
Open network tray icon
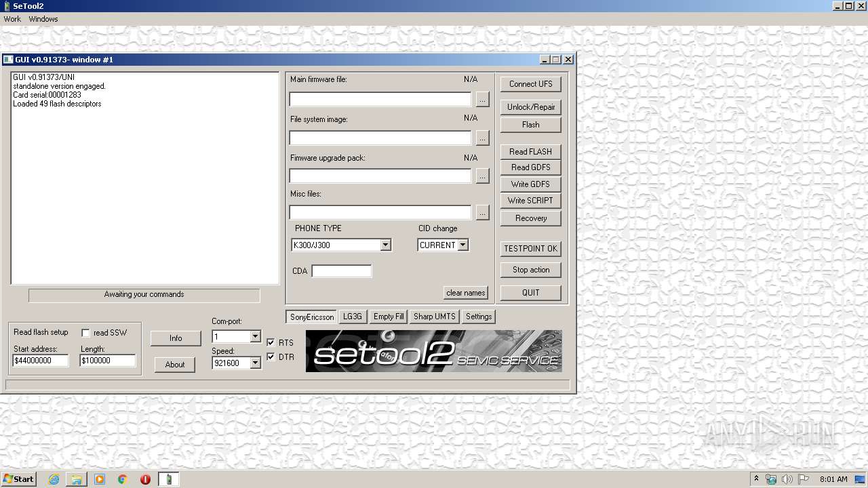coord(771,479)
